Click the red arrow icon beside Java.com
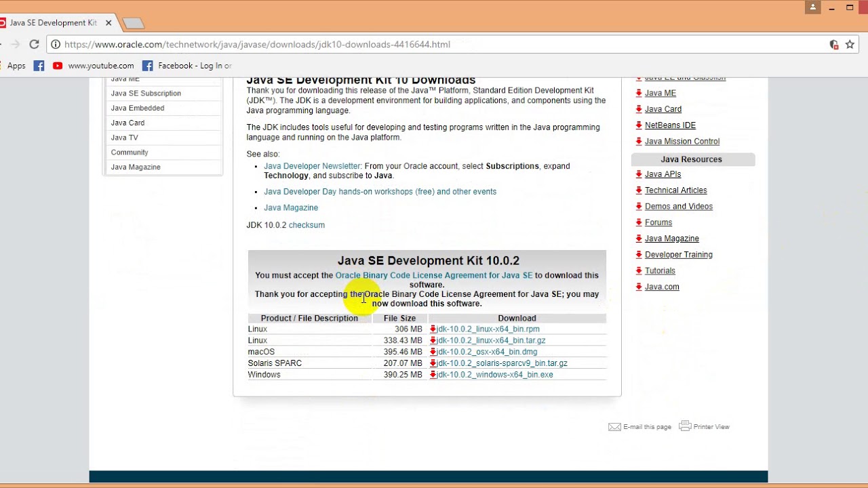This screenshot has width=868, height=488. click(639, 287)
